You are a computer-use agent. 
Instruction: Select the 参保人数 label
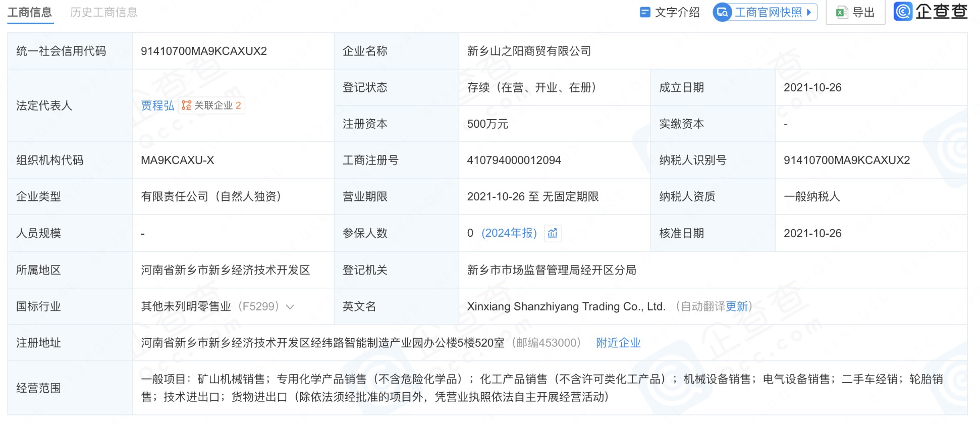coord(365,233)
